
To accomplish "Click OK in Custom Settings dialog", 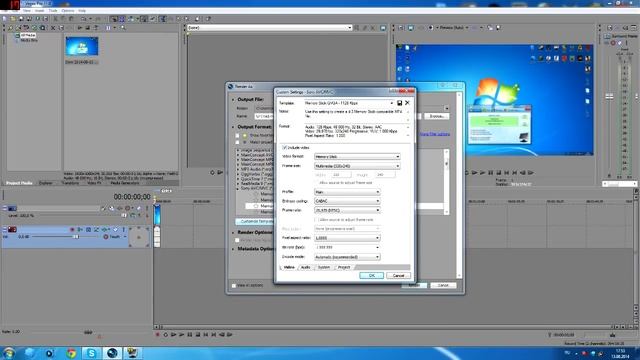I will (371, 276).
